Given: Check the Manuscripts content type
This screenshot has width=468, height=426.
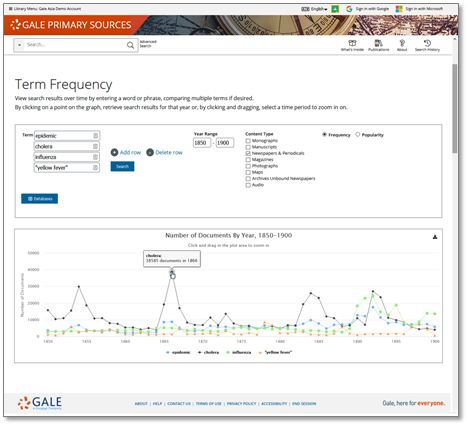Looking at the screenshot, I should (x=248, y=147).
